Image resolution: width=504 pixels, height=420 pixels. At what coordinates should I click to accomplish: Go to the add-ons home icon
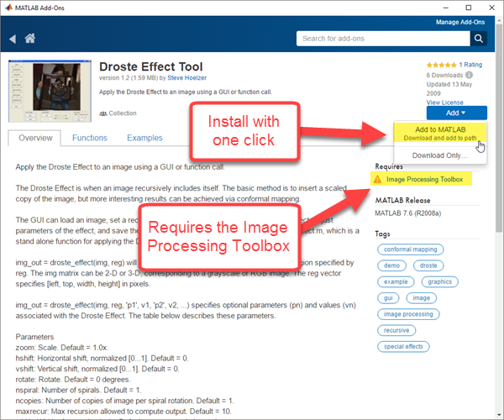(30, 39)
